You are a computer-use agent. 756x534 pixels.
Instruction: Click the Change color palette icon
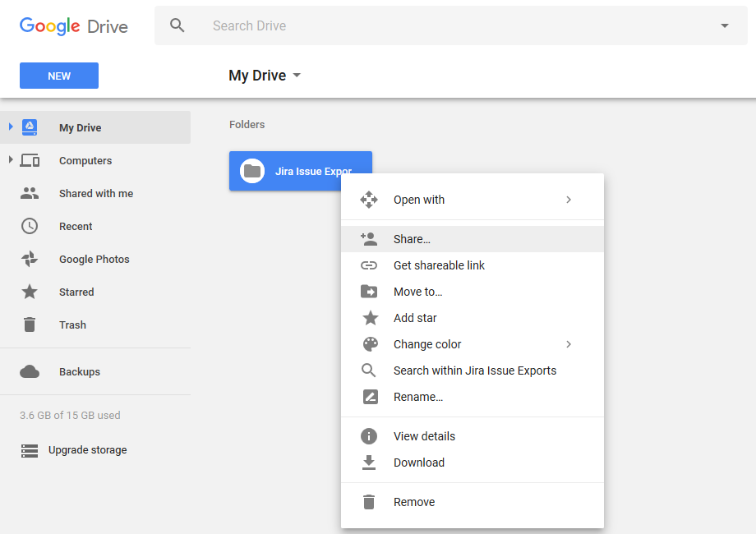point(369,344)
